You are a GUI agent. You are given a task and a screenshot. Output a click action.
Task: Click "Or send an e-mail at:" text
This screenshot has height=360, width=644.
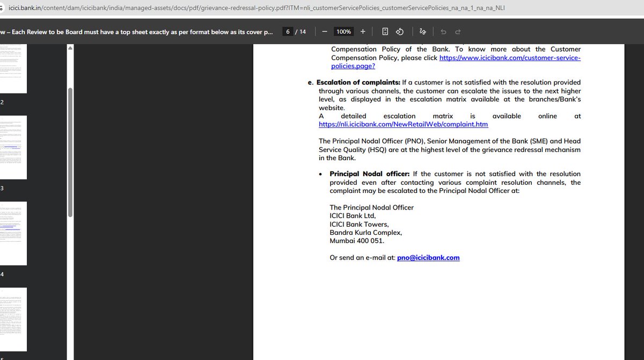point(362,257)
